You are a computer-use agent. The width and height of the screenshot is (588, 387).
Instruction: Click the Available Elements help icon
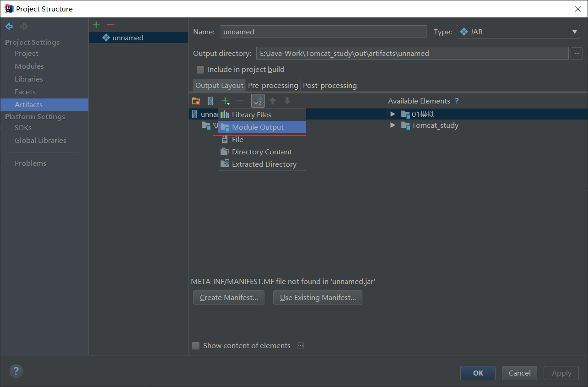pos(457,101)
